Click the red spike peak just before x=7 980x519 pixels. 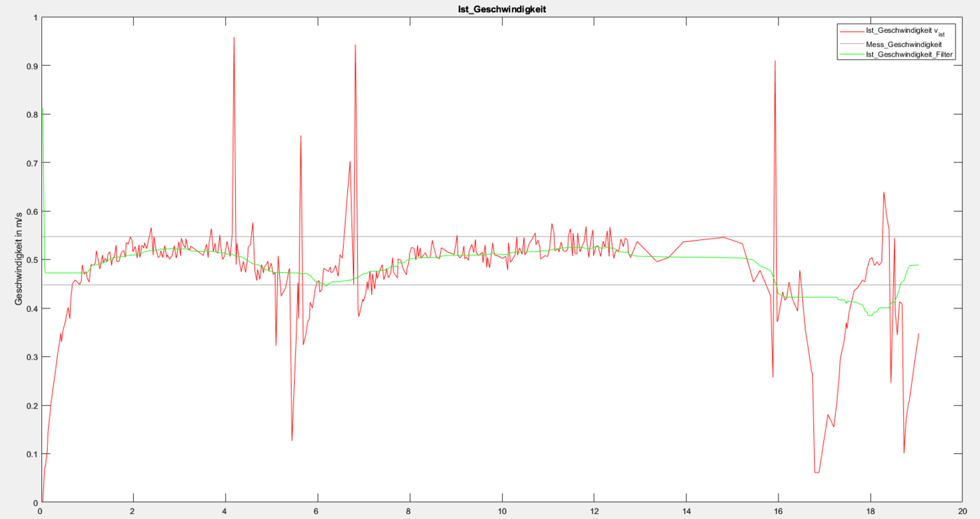point(356,45)
